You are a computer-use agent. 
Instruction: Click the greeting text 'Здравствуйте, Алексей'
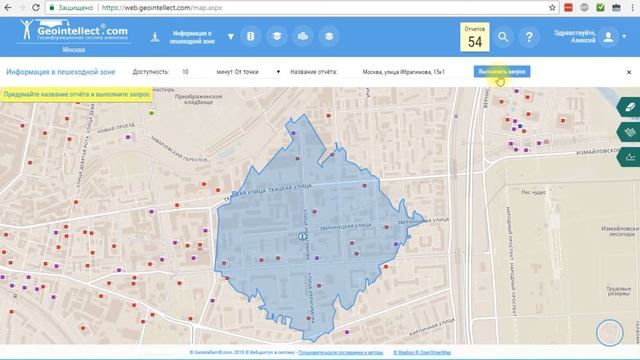coord(575,36)
